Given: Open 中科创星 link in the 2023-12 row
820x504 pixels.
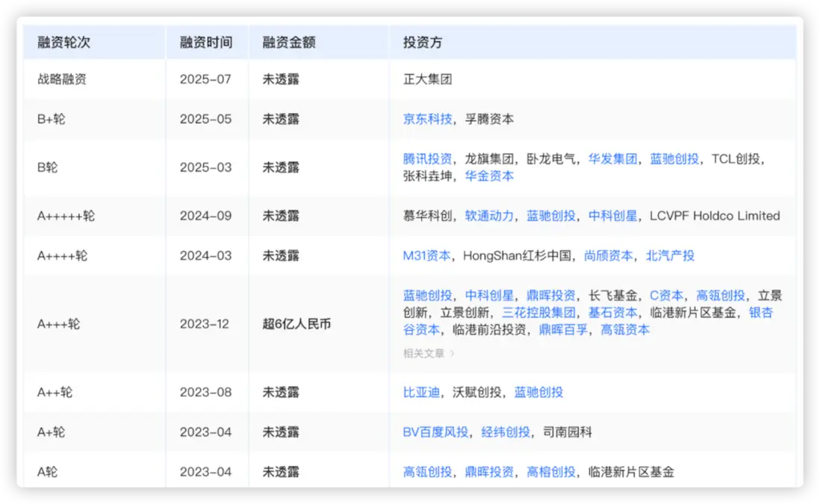Looking at the screenshot, I should [489, 296].
